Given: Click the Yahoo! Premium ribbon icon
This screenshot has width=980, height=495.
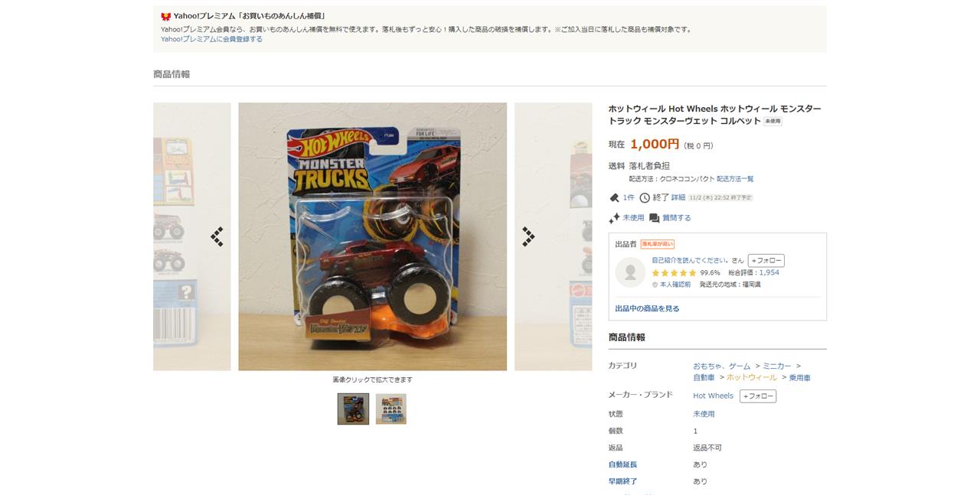Looking at the screenshot, I should point(165,16).
